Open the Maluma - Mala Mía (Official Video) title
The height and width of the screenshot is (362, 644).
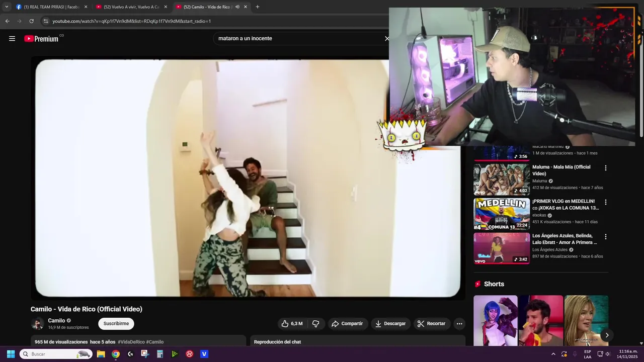click(x=561, y=170)
